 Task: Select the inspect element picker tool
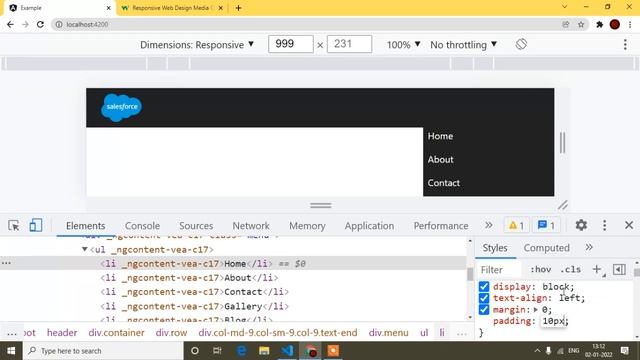click(13, 225)
